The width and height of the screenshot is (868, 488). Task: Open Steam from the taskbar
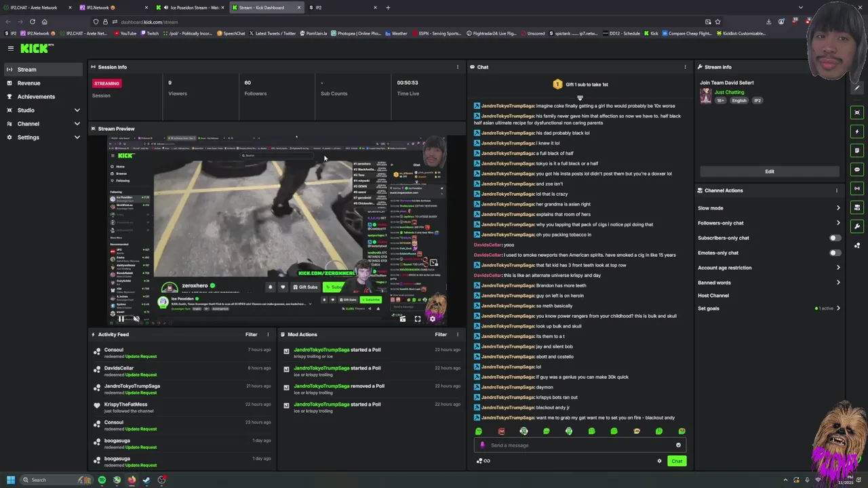click(146, 480)
